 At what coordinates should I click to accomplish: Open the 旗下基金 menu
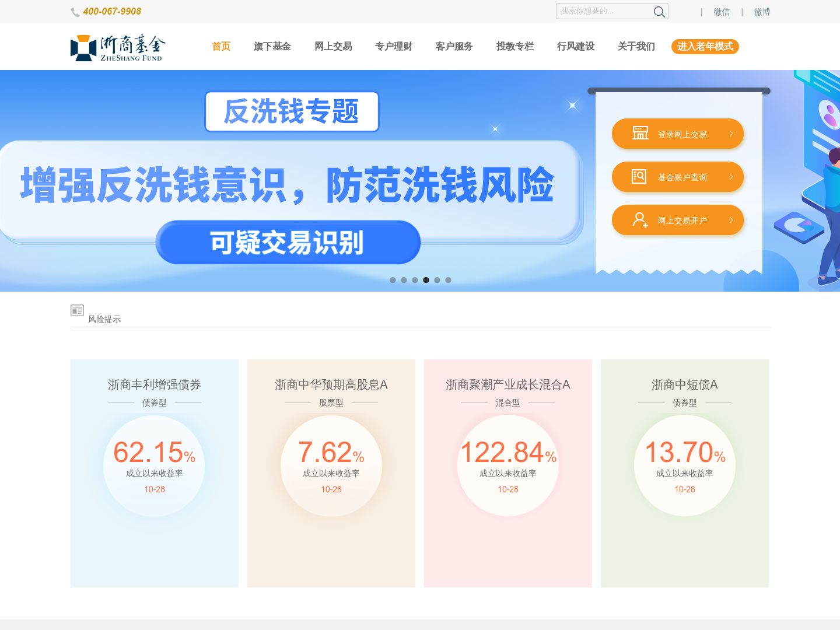point(272,47)
